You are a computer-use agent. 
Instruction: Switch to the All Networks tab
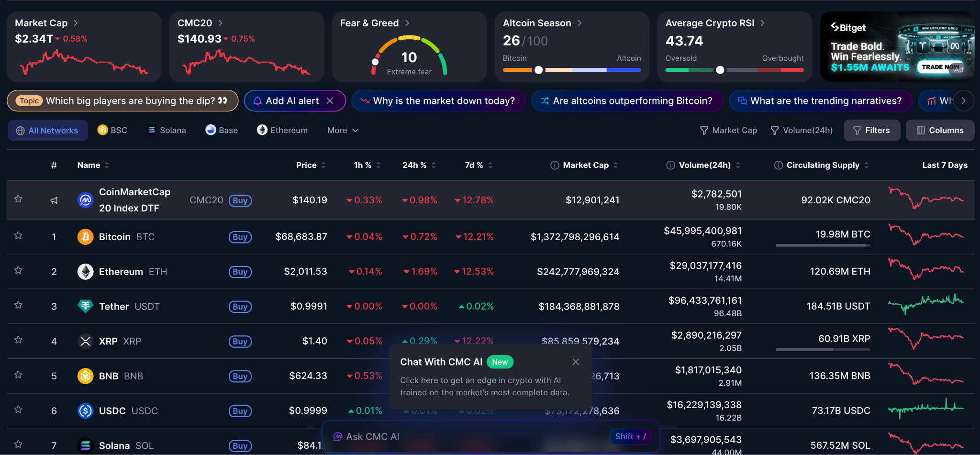[48, 130]
